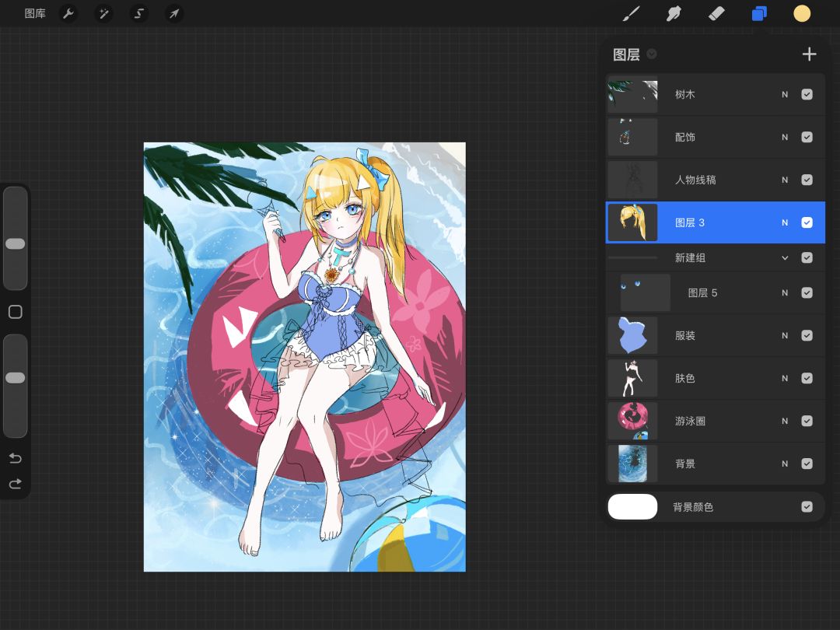Toggle visibility of 人物线稿 layer
The height and width of the screenshot is (630, 840).
pyautogui.click(x=807, y=180)
